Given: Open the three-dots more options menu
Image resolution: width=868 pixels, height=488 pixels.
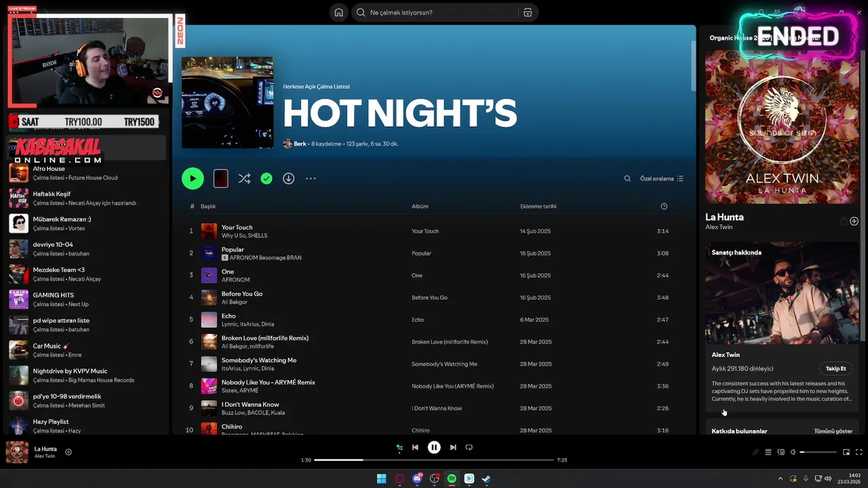Looking at the screenshot, I should (x=311, y=178).
